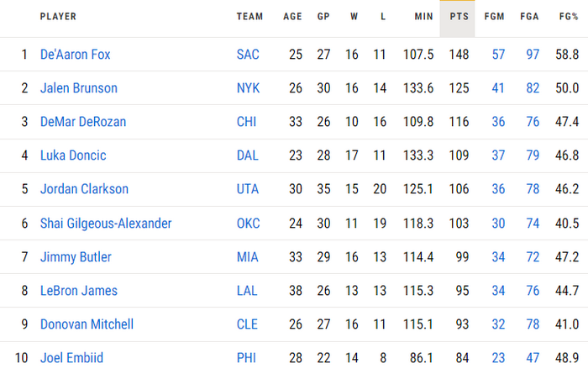Click the FG% column header
The width and height of the screenshot is (588, 374).
568,17
